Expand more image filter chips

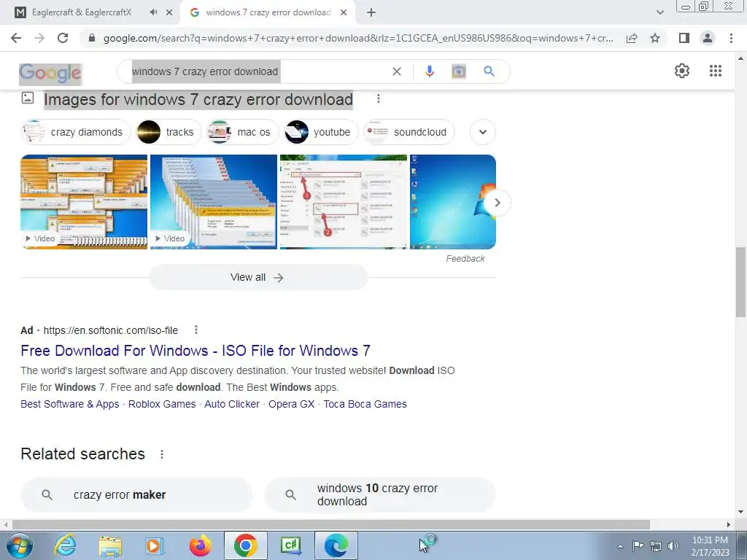pyautogui.click(x=483, y=132)
